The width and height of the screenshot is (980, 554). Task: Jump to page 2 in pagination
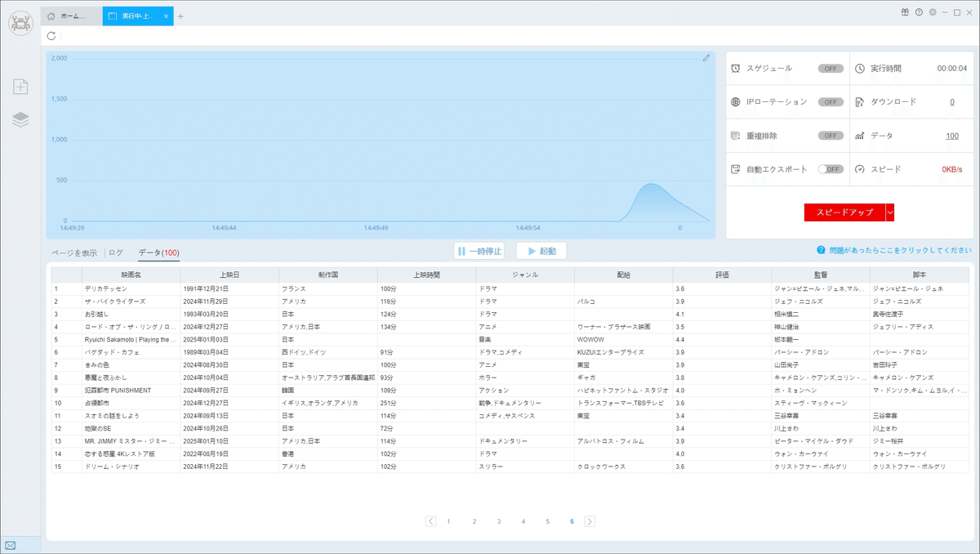[474, 521]
